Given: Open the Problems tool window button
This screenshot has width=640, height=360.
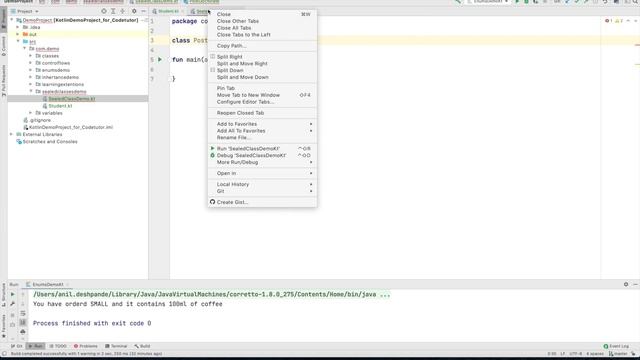Looking at the screenshot, I should (86, 346).
